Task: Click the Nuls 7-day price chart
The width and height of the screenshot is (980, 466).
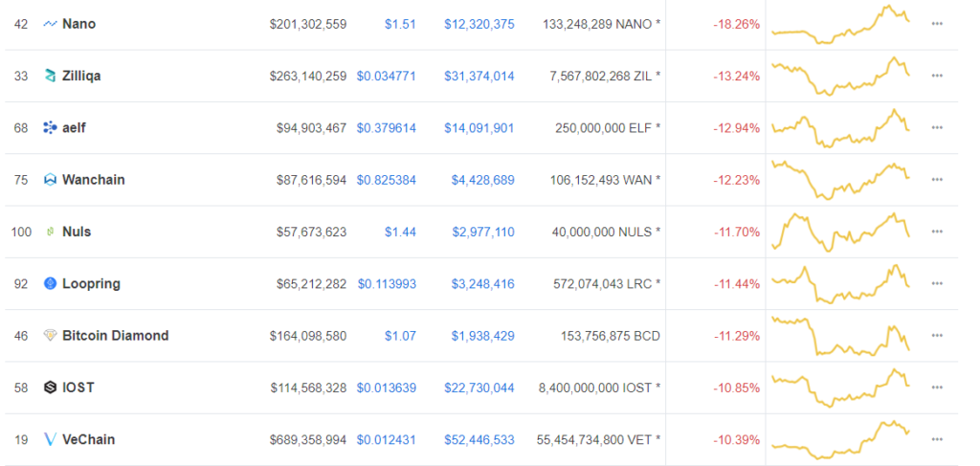Action: coord(840,232)
